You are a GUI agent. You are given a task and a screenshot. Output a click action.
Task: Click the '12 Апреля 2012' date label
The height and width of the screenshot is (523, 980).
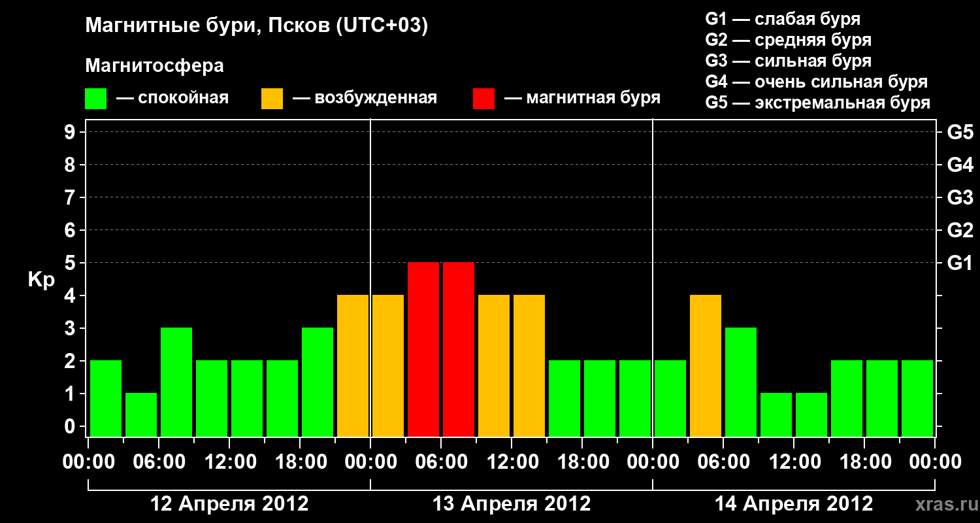click(229, 504)
